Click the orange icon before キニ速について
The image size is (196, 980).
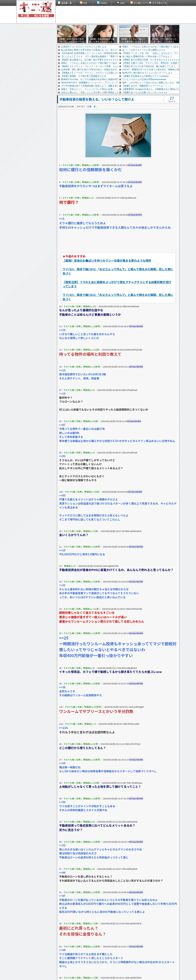(132, 3)
